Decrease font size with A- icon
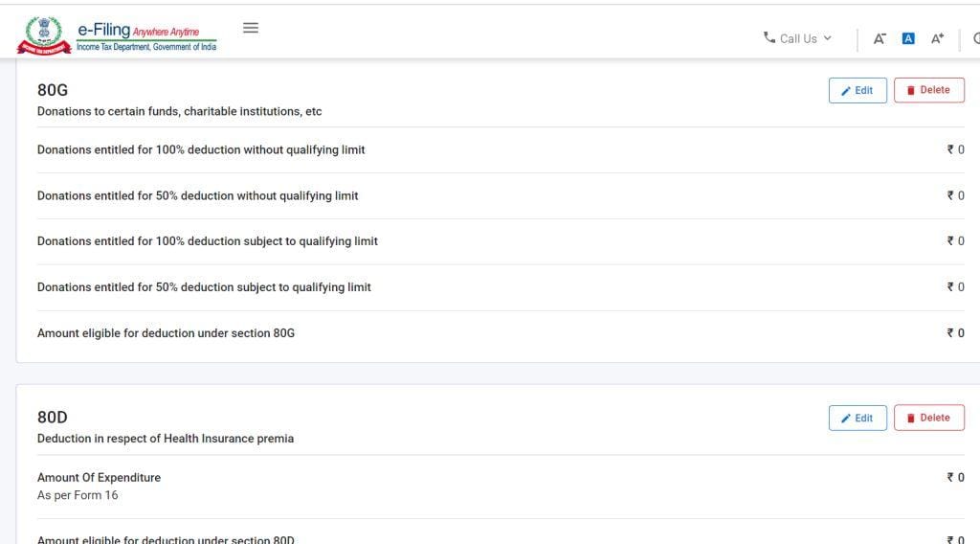This screenshot has height=544, width=980. (x=880, y=38)
